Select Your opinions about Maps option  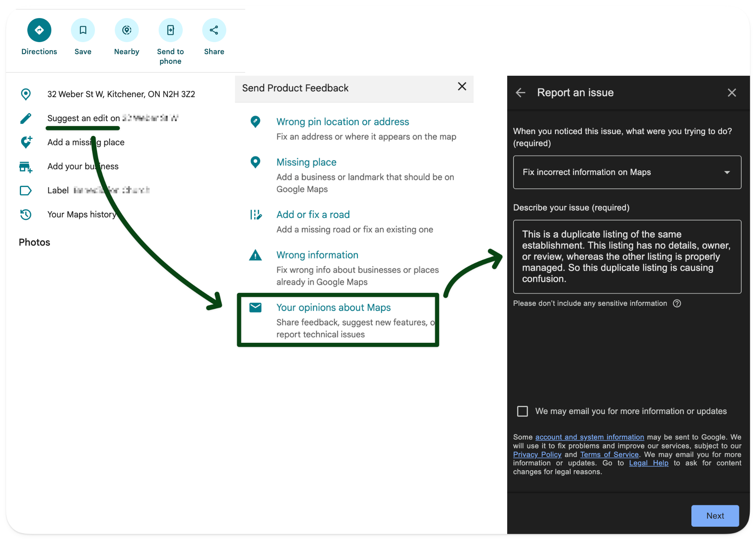pos(334,307)
